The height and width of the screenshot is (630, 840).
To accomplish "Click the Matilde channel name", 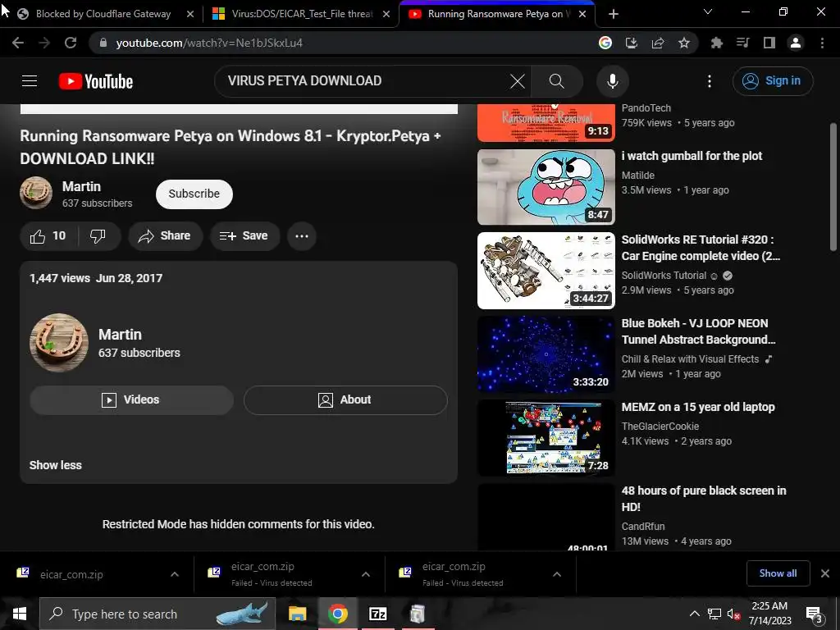I will (x=638, y=176).
